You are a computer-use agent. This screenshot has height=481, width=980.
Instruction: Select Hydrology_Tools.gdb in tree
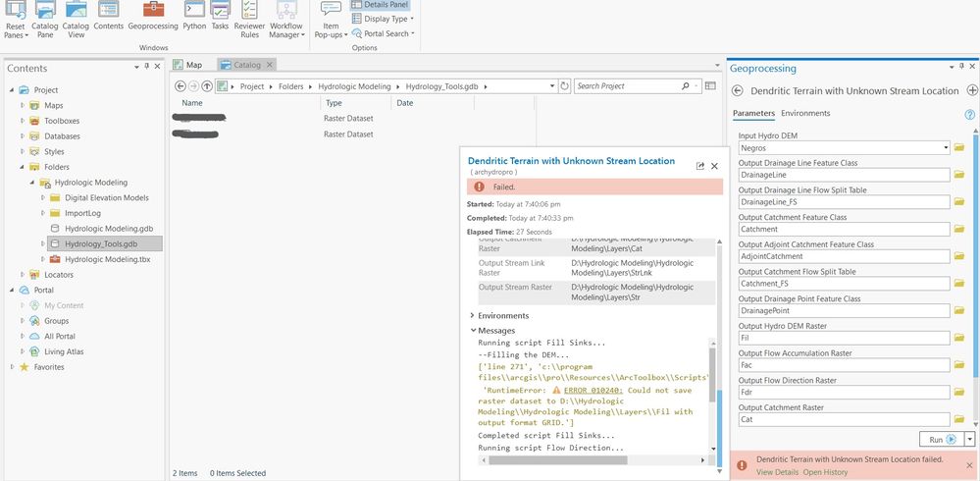[101, 244]
